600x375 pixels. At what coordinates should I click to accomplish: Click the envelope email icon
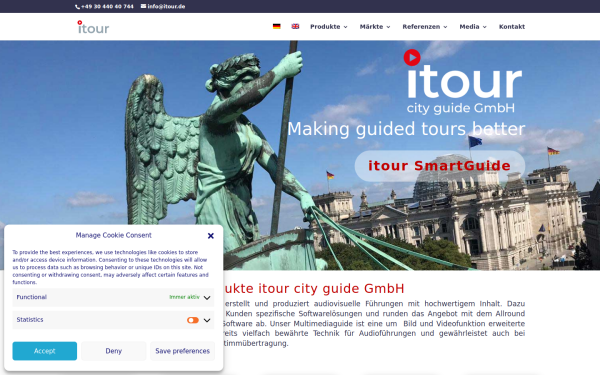click(143, 6)
